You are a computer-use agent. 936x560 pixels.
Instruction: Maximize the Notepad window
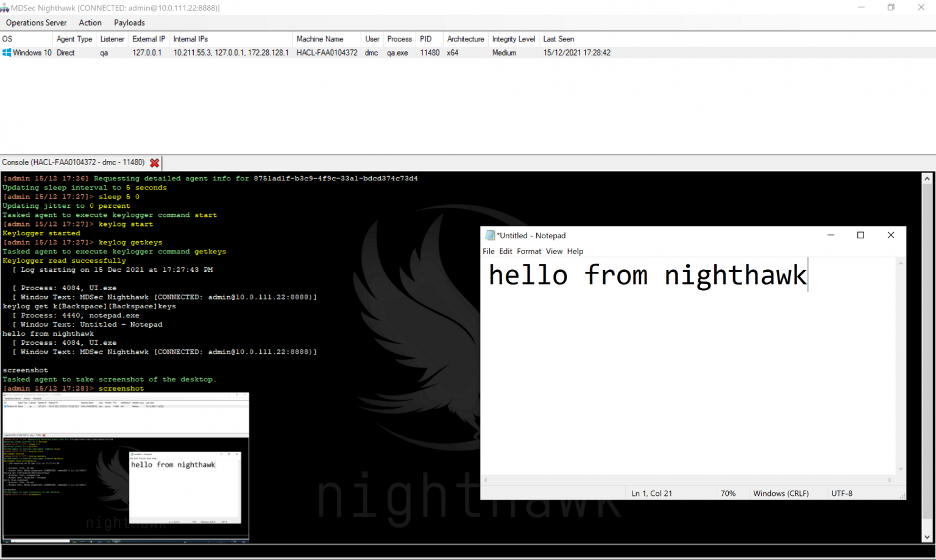(x=860, y=235)
